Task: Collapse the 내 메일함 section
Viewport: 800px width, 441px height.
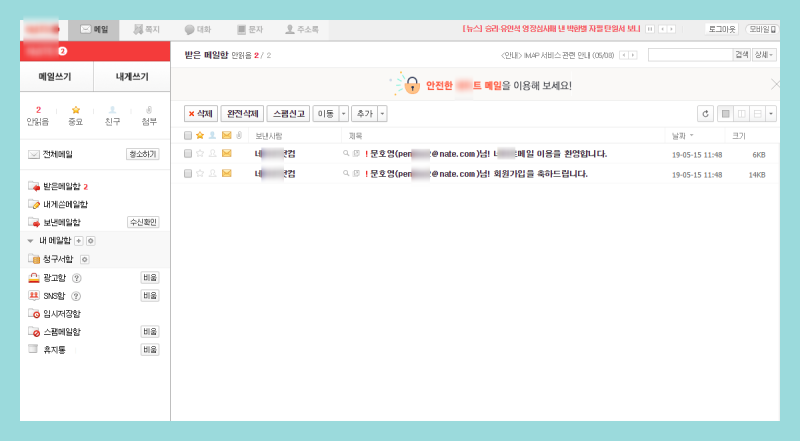Action: pos(30,240)
